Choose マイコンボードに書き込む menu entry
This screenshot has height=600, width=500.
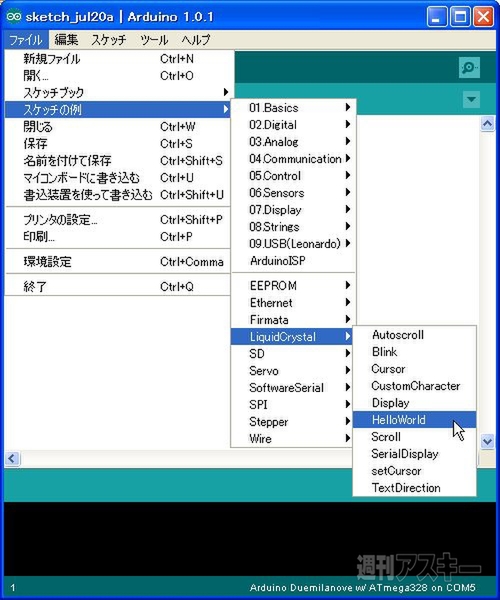coord(117,178)
